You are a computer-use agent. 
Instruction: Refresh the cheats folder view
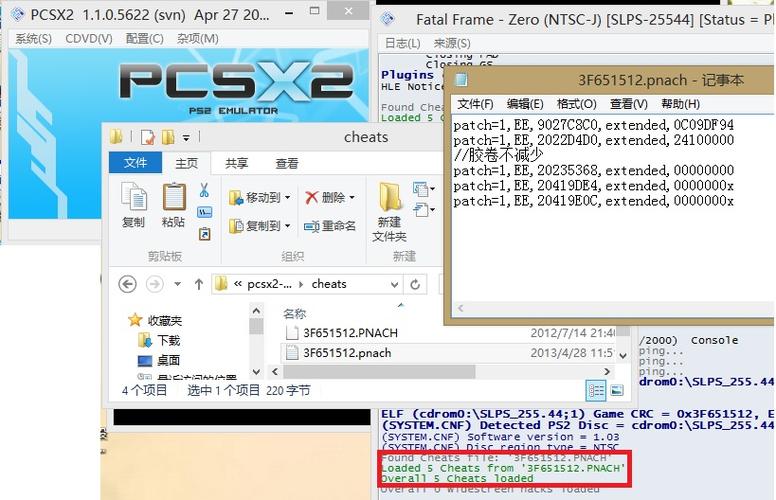[x=415, y=284]
